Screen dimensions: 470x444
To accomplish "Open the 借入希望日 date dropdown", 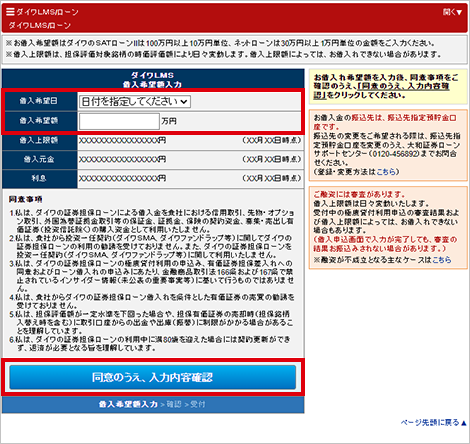I will [135, 101].
